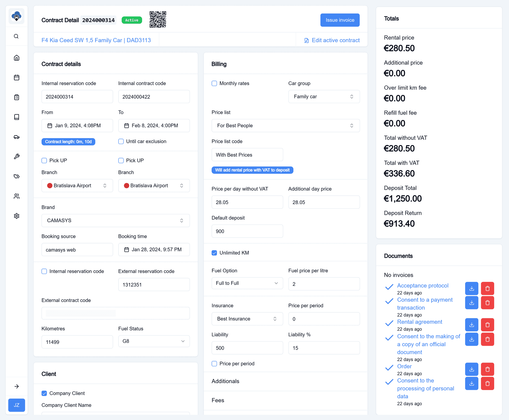The image size is (509, 420).
Task: Open settings gear in sidebar
Action: pos(16,216)
